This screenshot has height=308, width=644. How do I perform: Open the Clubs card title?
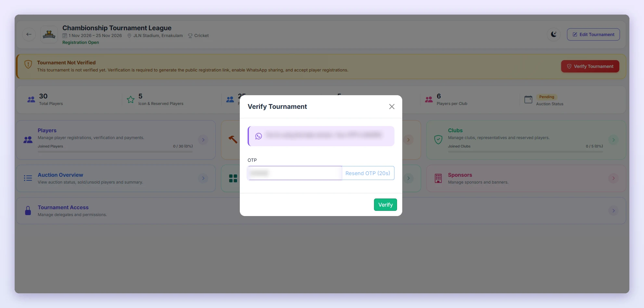tap(455, 130)
